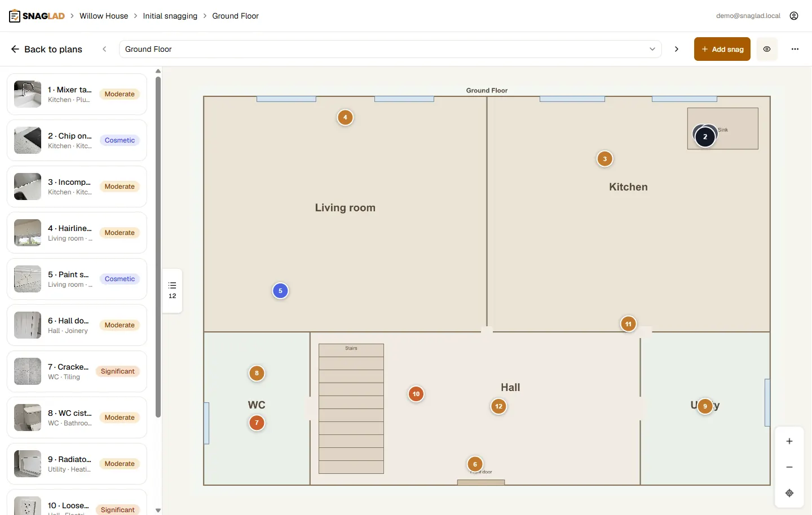The image size is (812, 515).
Task: Open the Initial snagging breadcrumb
Action: 170,16
